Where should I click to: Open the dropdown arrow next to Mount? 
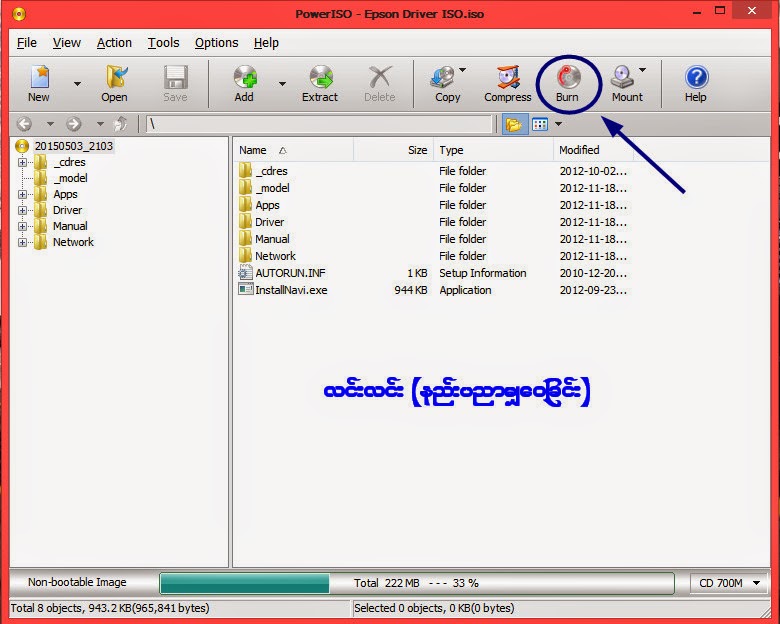tap(643, 70)
